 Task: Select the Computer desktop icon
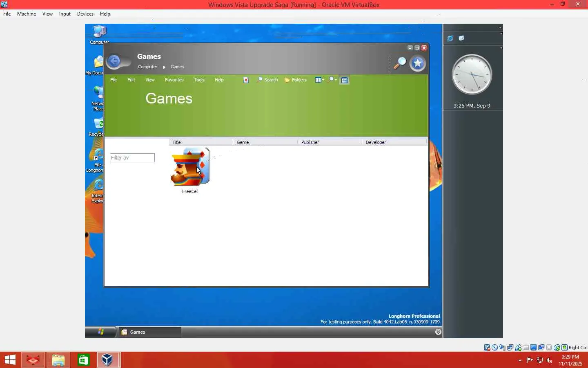point(100,34)
